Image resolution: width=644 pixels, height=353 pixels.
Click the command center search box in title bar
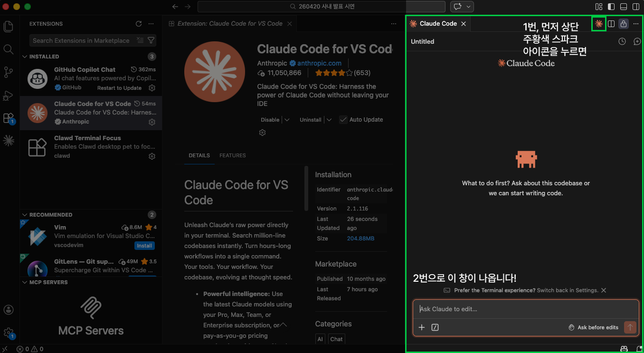pos(322,7)
